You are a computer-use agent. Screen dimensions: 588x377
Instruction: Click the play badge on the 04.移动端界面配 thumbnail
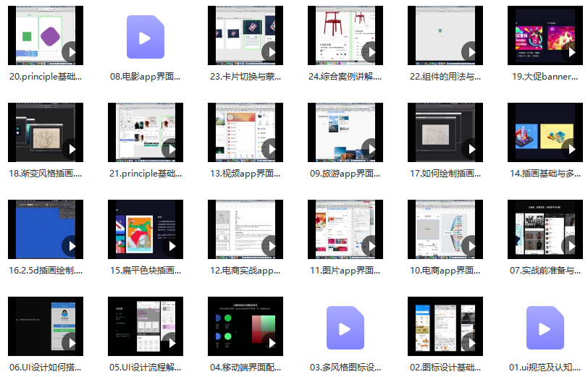tap(271, 343)
